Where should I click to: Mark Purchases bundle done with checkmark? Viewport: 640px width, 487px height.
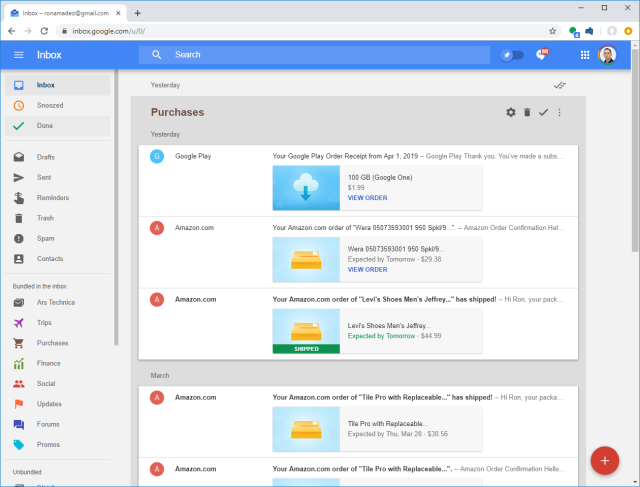pos(543,112)
